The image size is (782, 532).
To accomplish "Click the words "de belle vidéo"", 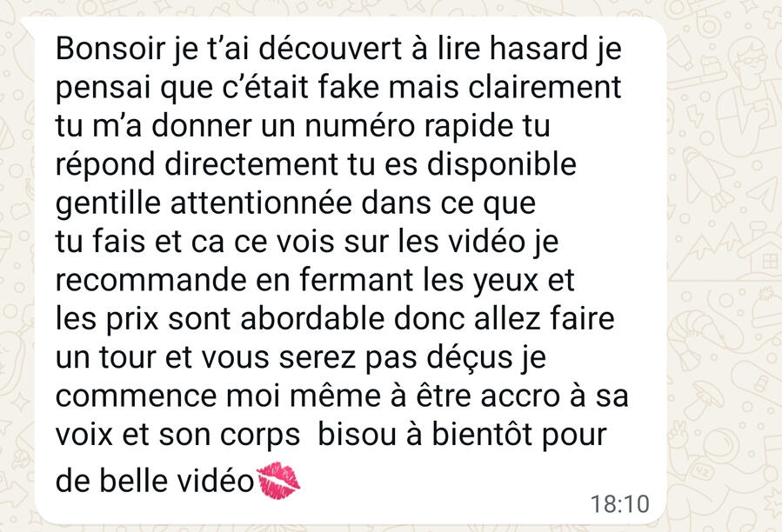I will (x=155, y=481).
